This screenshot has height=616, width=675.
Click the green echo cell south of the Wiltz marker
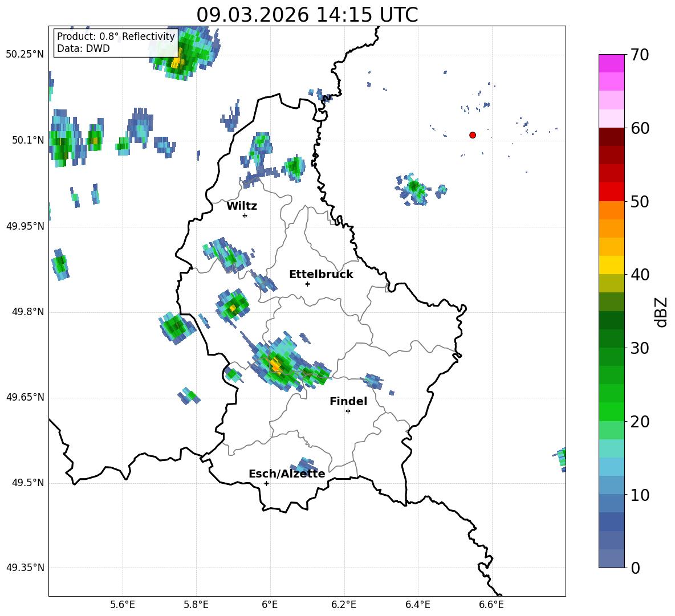click(227, 255)
